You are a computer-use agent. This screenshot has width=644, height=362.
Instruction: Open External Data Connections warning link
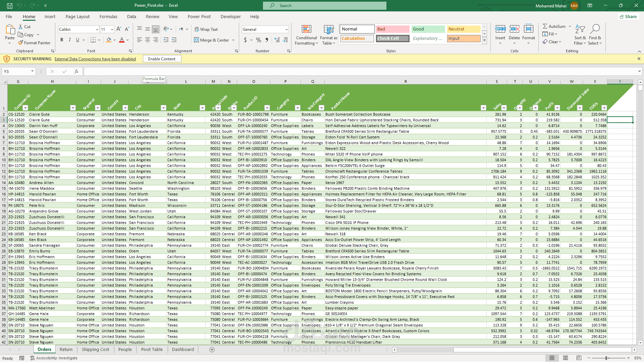pos(95,59)
